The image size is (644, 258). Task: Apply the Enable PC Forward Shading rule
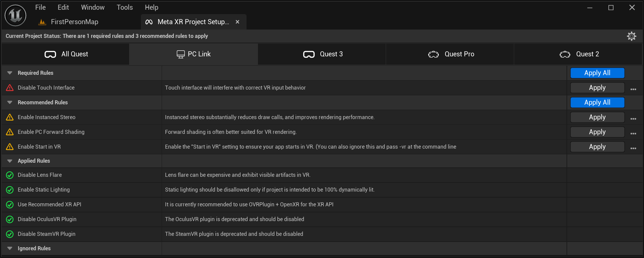[597, 132]
